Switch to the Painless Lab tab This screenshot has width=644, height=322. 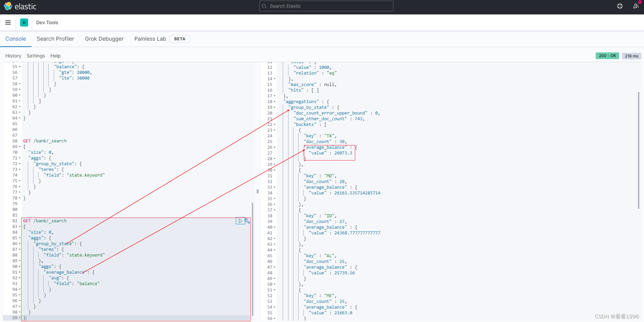point(150,39)
